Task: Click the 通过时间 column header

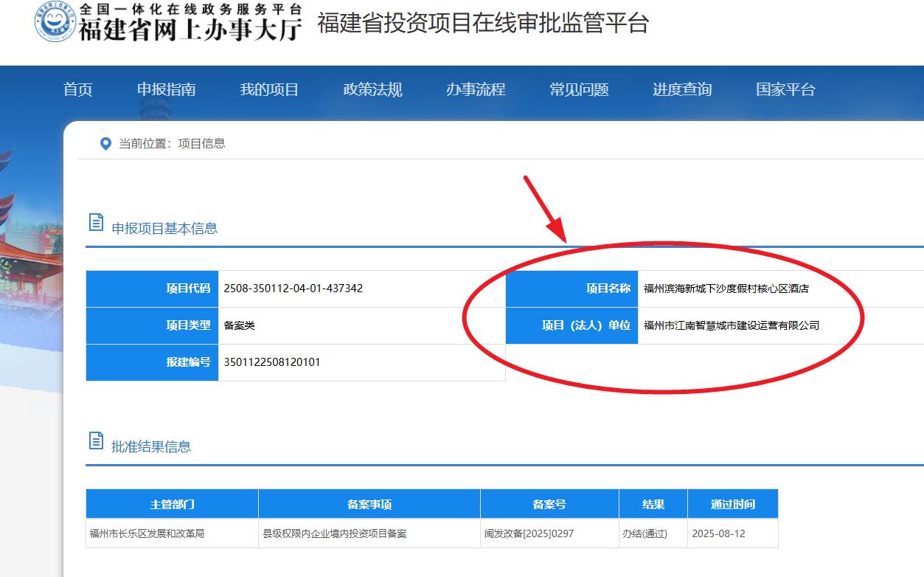Action: (733, 504)
